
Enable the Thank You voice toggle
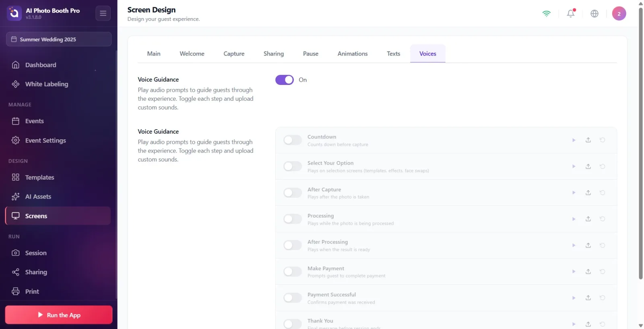point(293,324)
